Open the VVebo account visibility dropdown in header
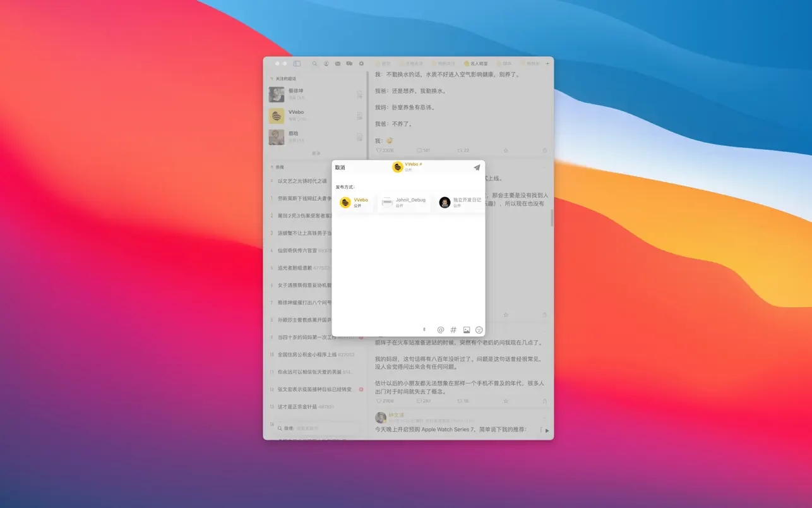Image resolution: width=812 pixels, height=508 pixels. [407, 167]
